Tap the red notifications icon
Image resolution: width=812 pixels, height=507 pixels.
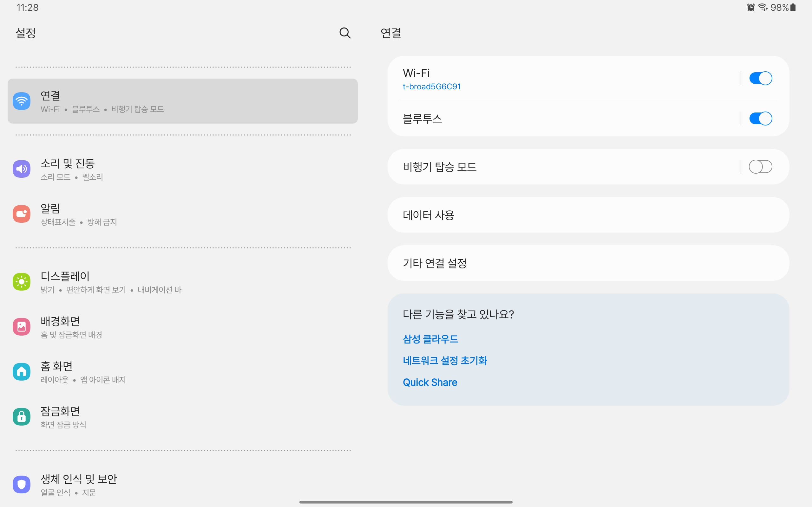pyautogui.click(x=22, y=214)
